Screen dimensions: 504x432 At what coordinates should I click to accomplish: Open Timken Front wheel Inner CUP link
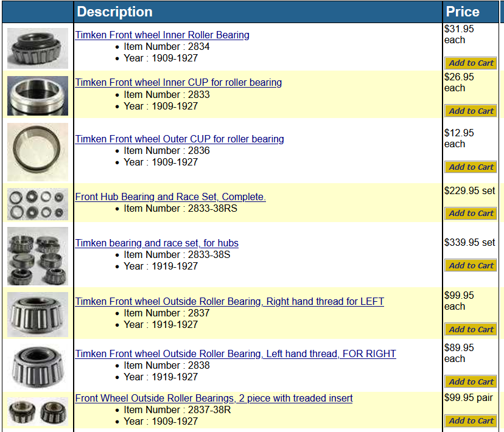coord(178,83)
